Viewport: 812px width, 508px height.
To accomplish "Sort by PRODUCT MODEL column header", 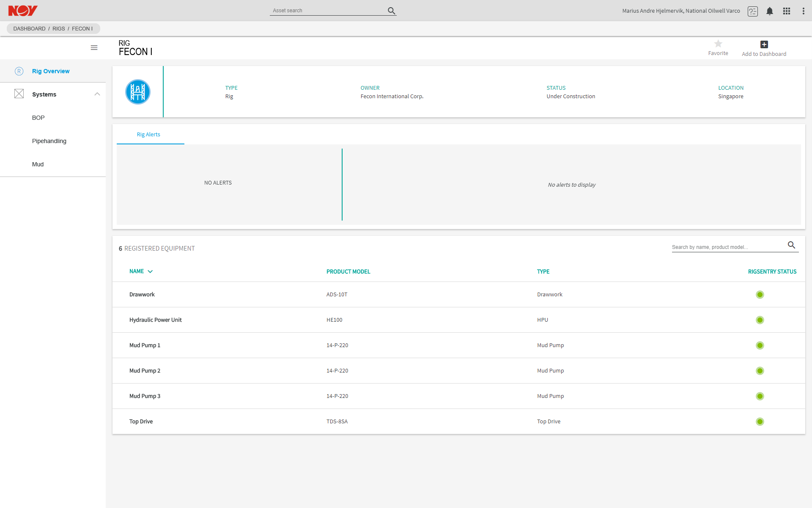I will (348, 272).
